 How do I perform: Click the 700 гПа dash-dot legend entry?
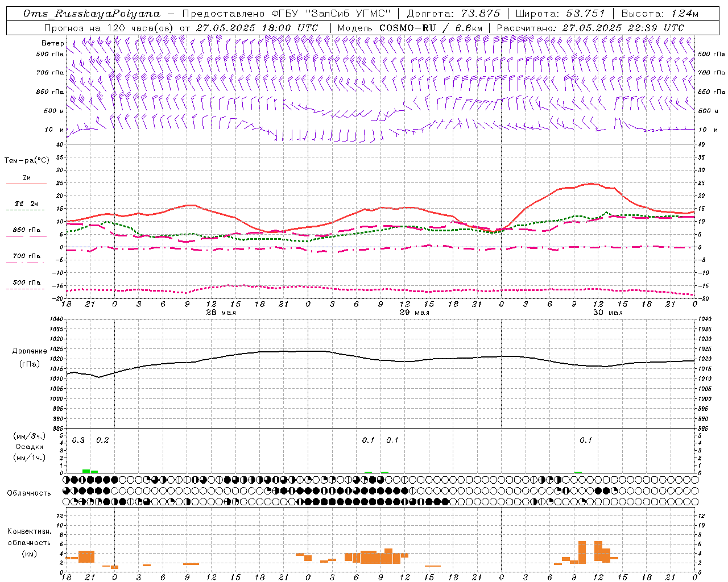pyautogui.click(x=26, y=259)
